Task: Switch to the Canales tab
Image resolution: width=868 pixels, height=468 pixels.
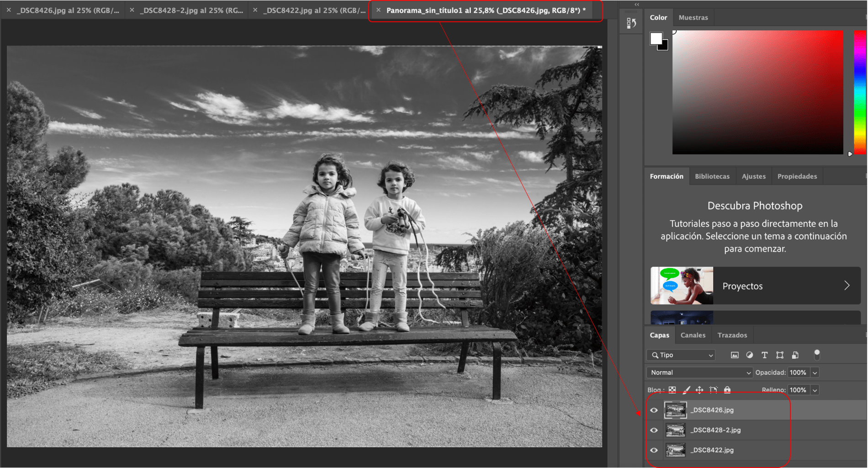Action: [693, 335]
